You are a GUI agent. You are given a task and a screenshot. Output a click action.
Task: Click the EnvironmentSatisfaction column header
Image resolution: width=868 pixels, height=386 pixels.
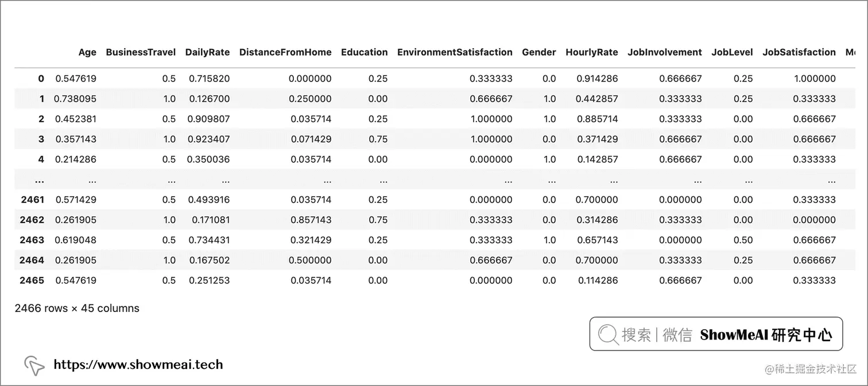455,52
